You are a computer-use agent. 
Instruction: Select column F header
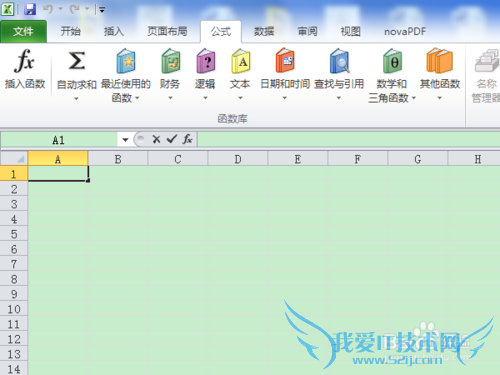tap(358, 159)
